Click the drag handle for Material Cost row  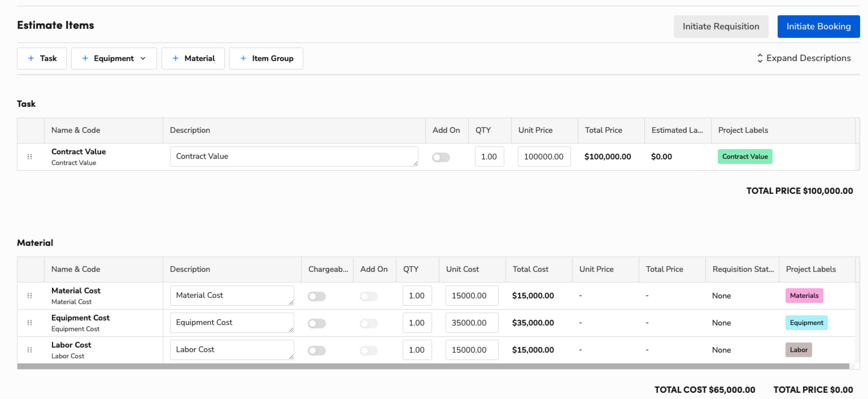tap(30, 296)
